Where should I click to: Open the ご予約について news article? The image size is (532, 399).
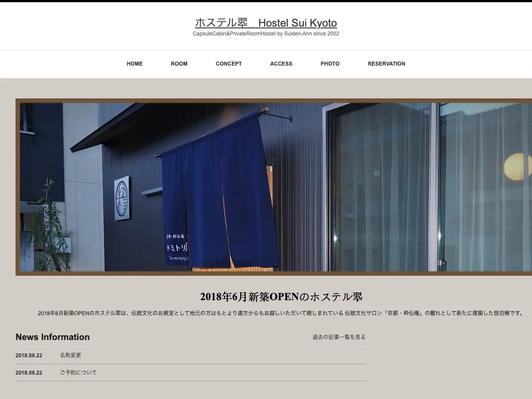pyautogui.click(x=78, y=372)
